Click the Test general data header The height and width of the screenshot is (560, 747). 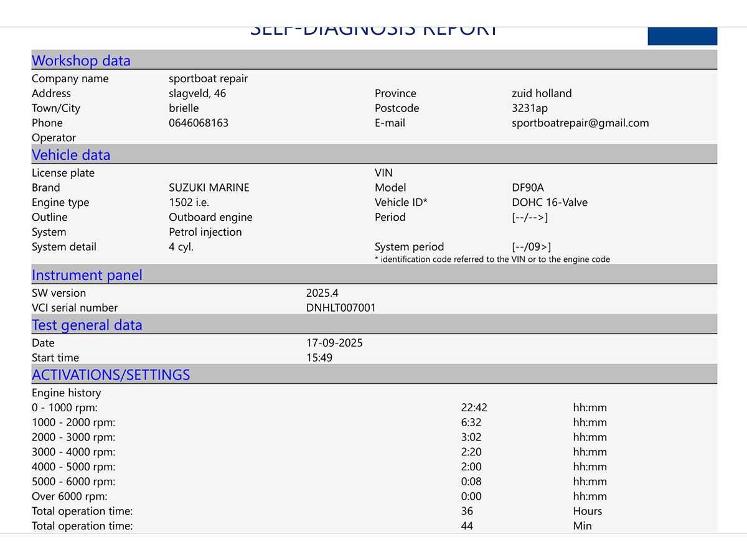pos(87,325)
